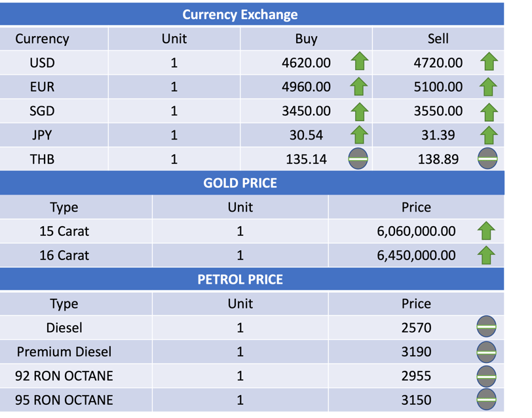Click the unchanged circle icon beside THB sell rate
The height and width of the screenshot is (418, 532).
coord(488,159)
